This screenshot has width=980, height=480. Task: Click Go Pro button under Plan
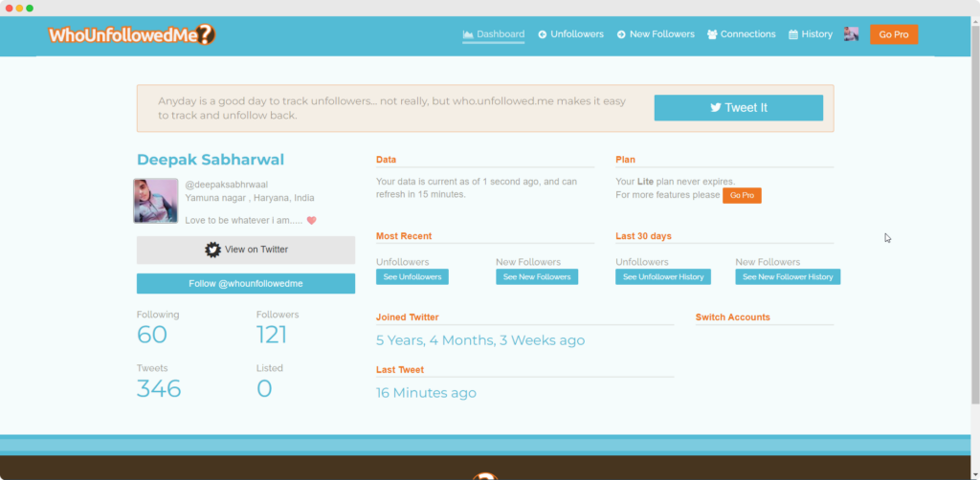pyautogui.click(x=742, y=195)
